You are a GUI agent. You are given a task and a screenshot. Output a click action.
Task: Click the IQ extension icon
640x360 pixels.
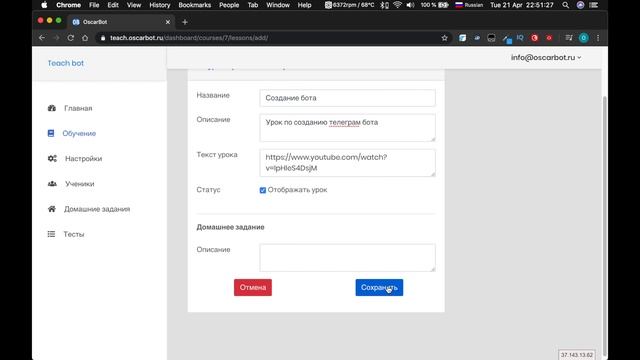pyautogui.click(x=520, y=38)
